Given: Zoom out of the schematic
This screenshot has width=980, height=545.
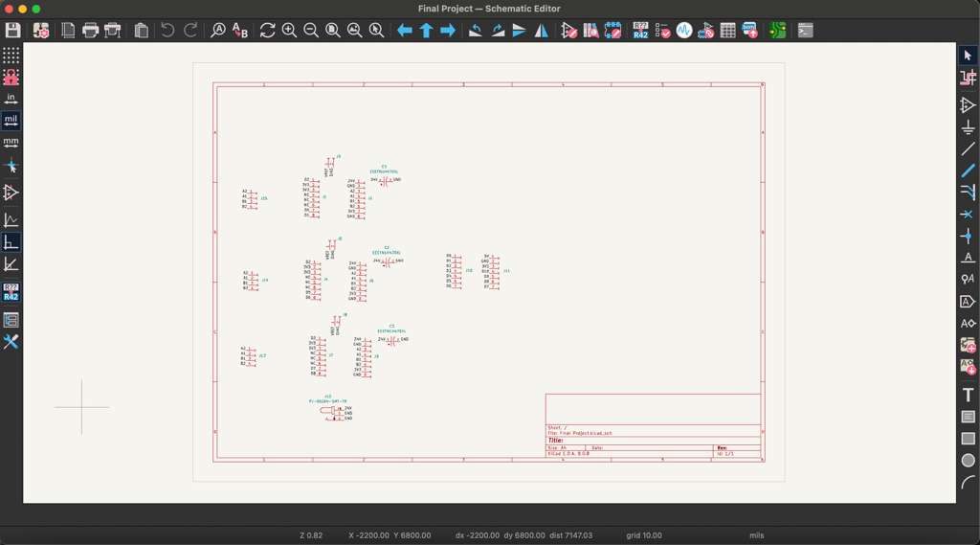Looking at the screenshot, I should click(311, 30).
